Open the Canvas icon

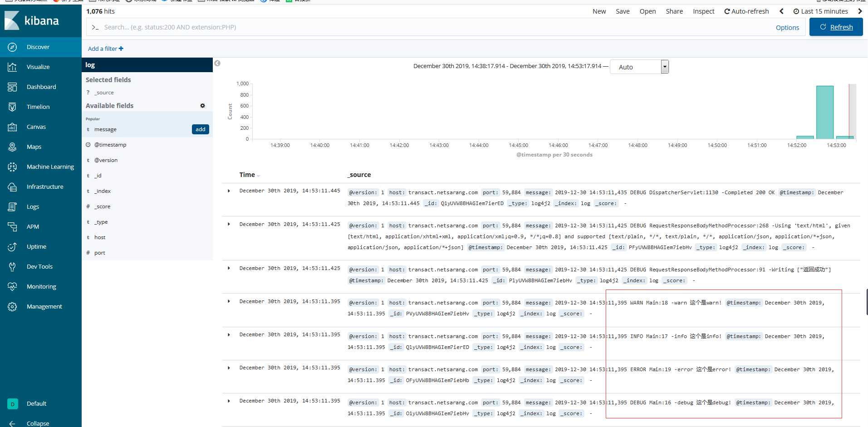(12, 127)
